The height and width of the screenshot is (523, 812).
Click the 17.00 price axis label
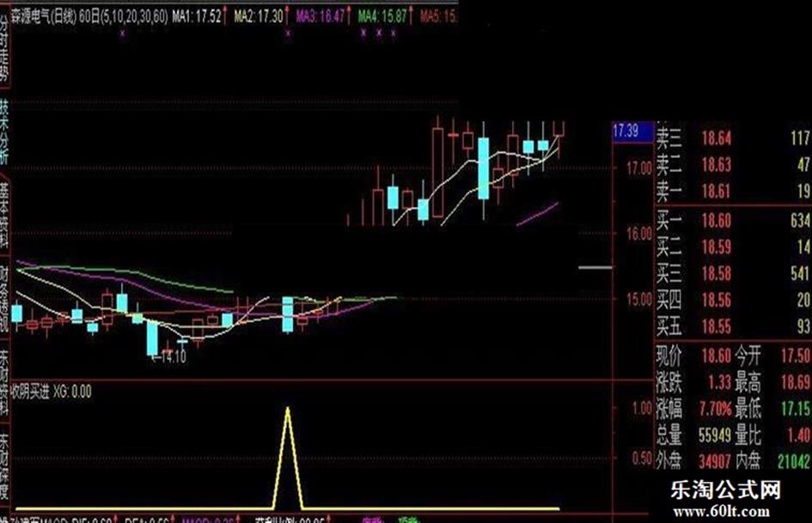(x=639, y=168)
